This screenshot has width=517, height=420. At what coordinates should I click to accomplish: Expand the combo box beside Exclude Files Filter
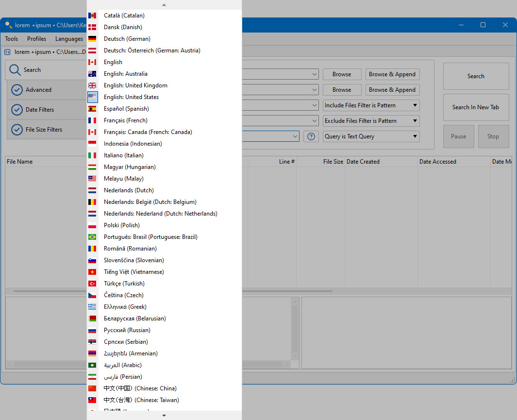(314, 121)
